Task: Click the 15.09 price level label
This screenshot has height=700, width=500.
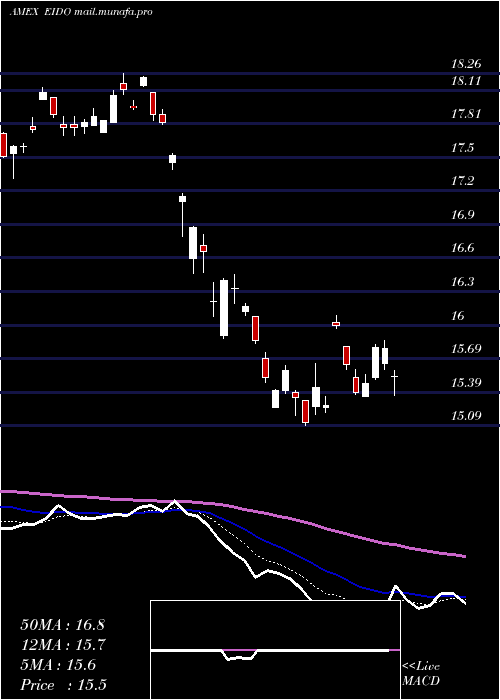Action: point(466,416)
